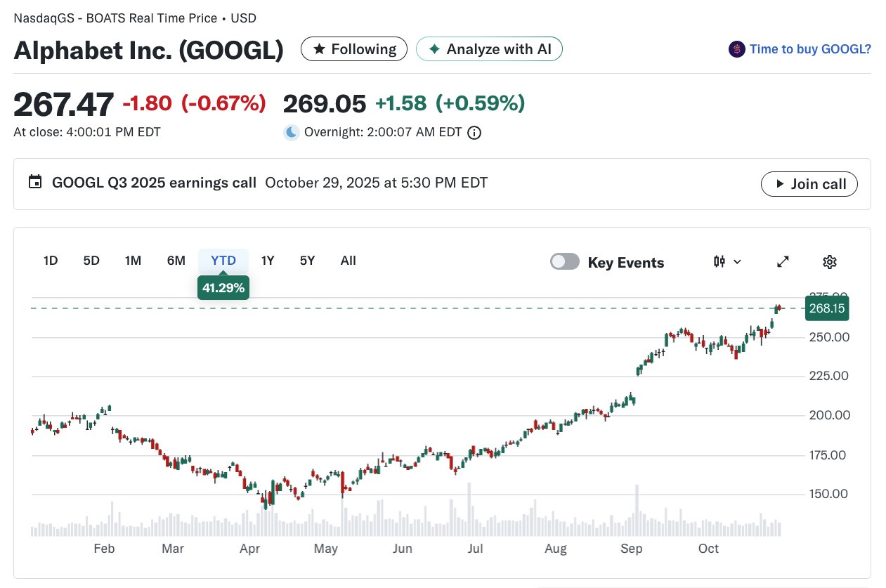Click the Jul label on the time axis
The width and height of the screenshot is (886, 588).
(475, 549)
